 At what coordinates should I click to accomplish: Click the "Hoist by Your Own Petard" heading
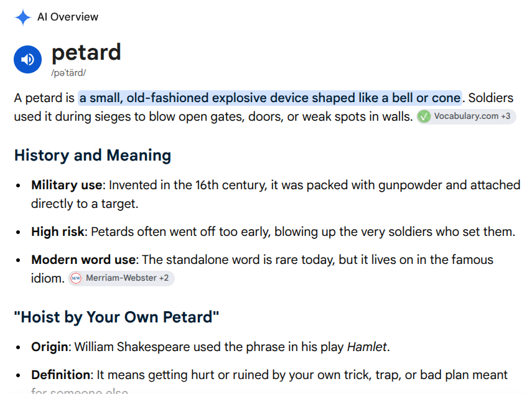point(116,317)
